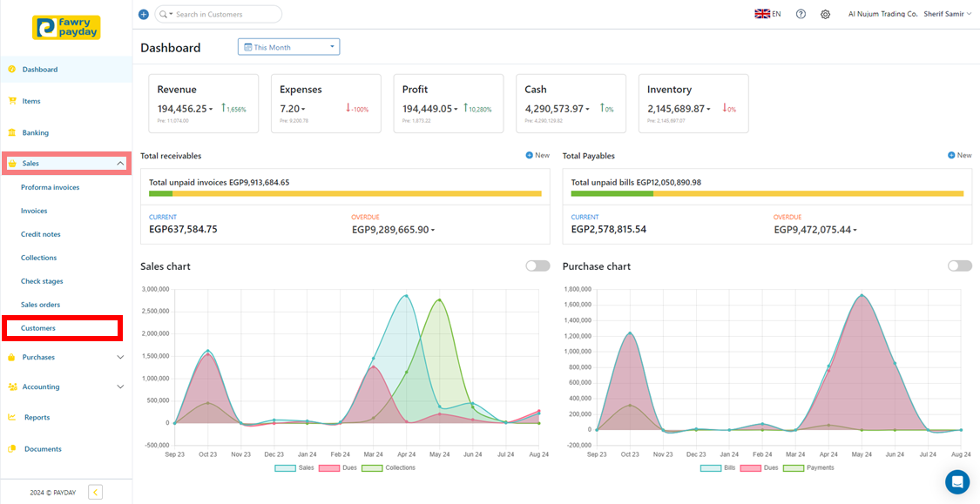The image size is (980, 504).
Task: Open the This Month period dropdown
Action: (x=288, y=47)
